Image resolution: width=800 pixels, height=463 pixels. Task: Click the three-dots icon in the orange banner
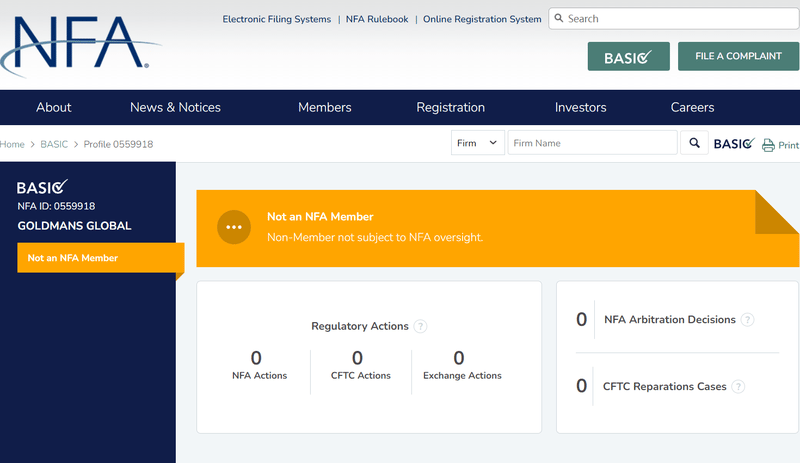[234, 227]
